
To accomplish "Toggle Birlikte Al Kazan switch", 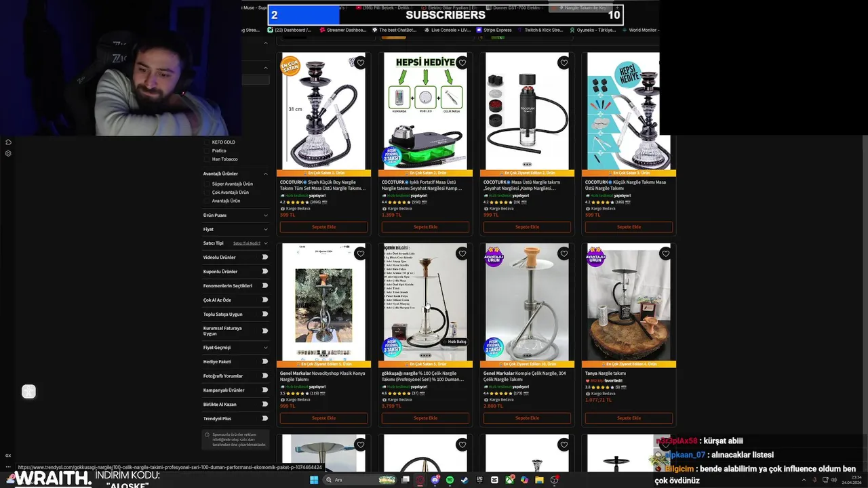I will pyautogui.click(x=264, y=404).
